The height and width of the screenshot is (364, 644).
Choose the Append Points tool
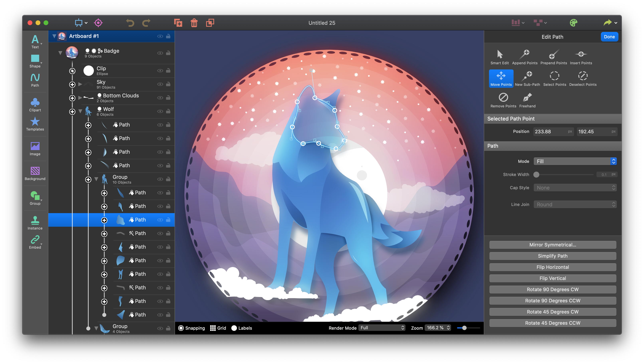coord(525,57)
